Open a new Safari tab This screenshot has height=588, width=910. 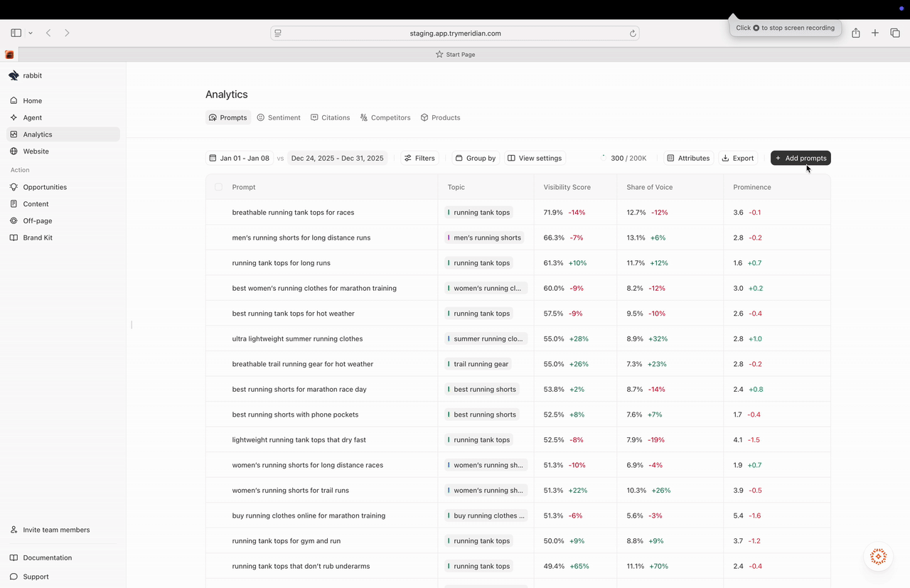(875, 33)
